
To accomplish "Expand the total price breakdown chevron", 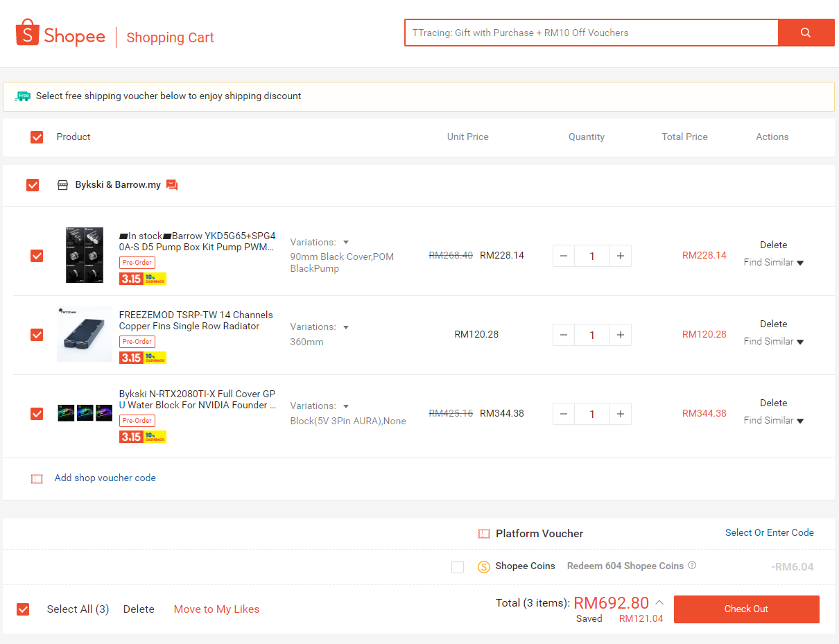I will coord(659,602).
